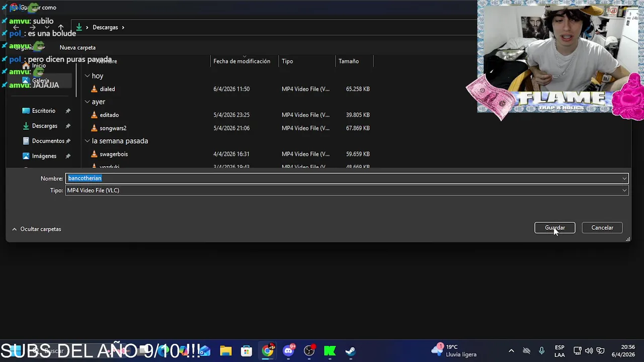Screen dimensions: 644x362
Task: Click the Imágenes folder icon in sidebar
Action: click(x=26, y=156)
